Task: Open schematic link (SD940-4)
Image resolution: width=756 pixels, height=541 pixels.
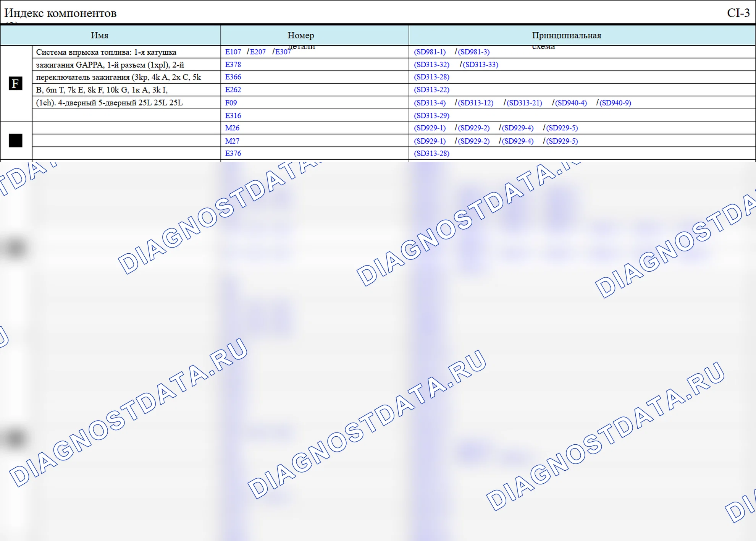Action: [571, 103]
